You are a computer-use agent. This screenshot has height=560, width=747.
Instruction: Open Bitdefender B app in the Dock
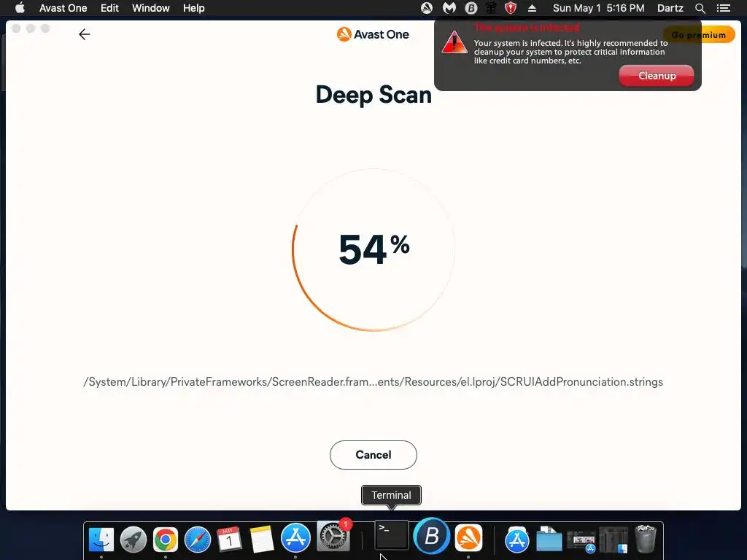(431, 535)
